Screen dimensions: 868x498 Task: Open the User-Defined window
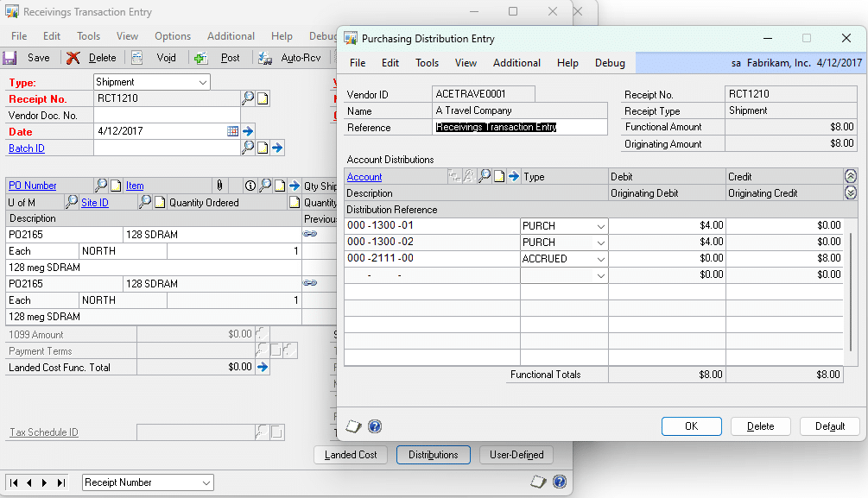tap(516, 455)
